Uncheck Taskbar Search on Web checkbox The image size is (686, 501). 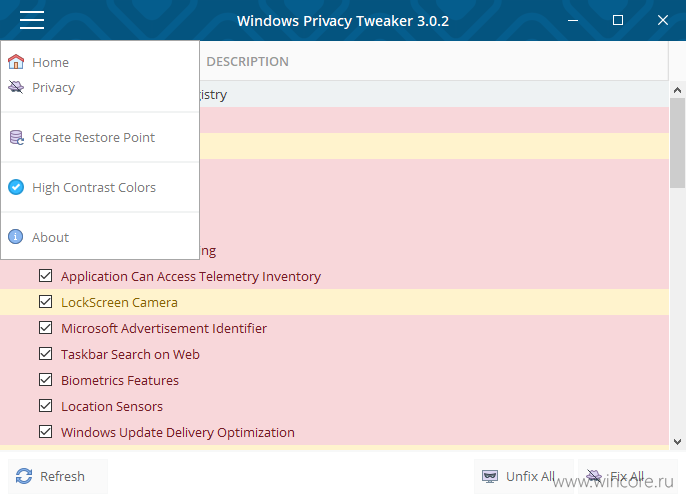pos(46,354)
